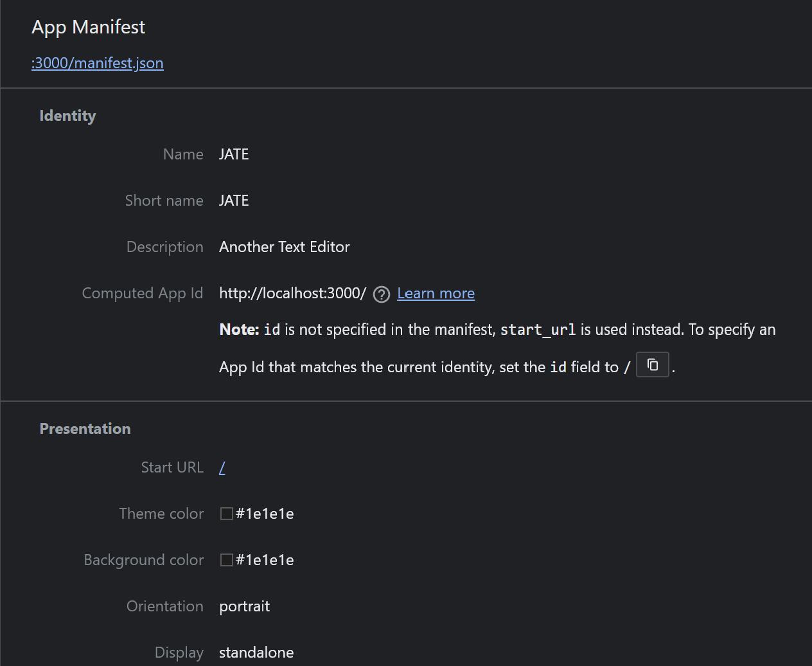Select the Short name value JATE
Viewport: 812px width, 666px height.
[x=234, y=201]
